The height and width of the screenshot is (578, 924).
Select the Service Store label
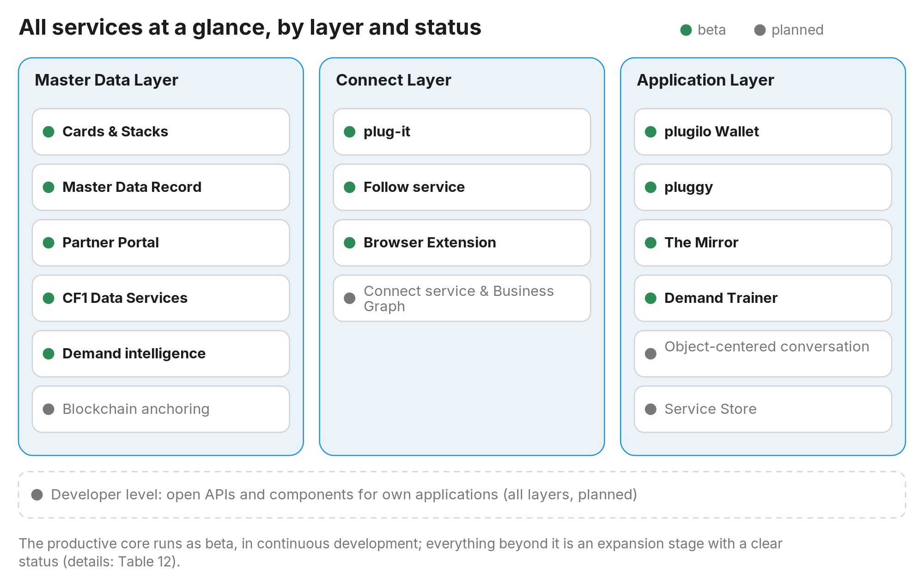tap(711, 409)
